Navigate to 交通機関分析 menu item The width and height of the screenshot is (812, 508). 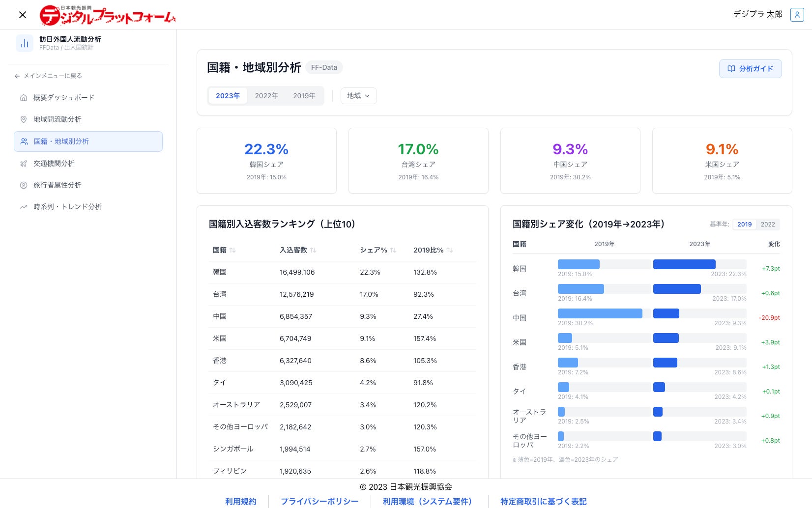(54, 163)
